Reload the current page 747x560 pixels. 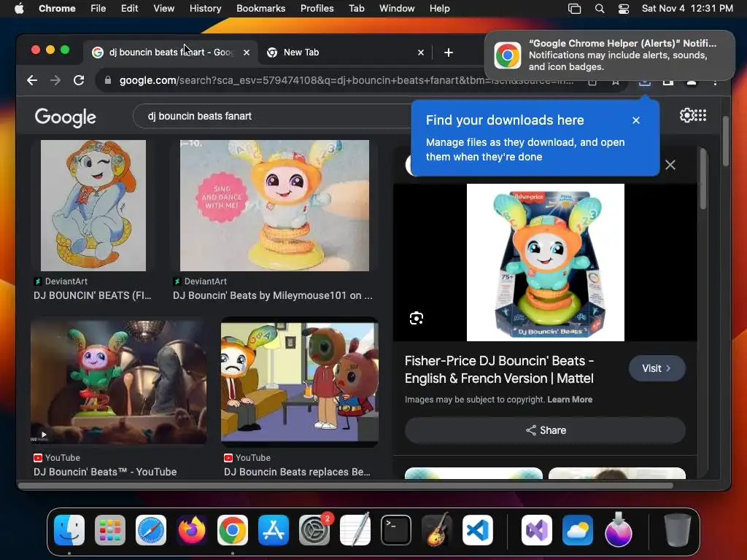pyautogui.click(x=79, y=80)
